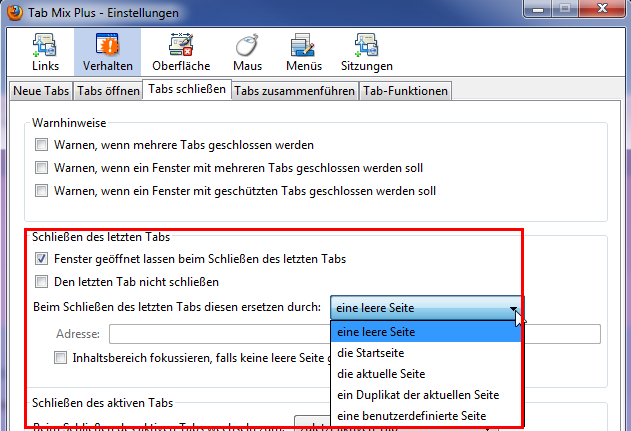Open the Links settings pane icon
The width and height of the screenshot is (631, 431).
pyautogui.click(x=45, y=52)
